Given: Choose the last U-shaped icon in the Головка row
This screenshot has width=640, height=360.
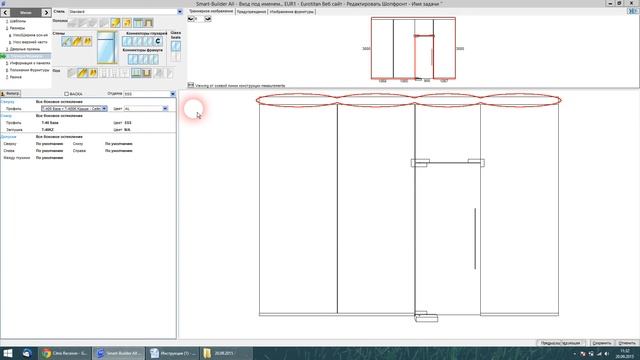Looking at the screenshot, I should (x=149, y=23).
